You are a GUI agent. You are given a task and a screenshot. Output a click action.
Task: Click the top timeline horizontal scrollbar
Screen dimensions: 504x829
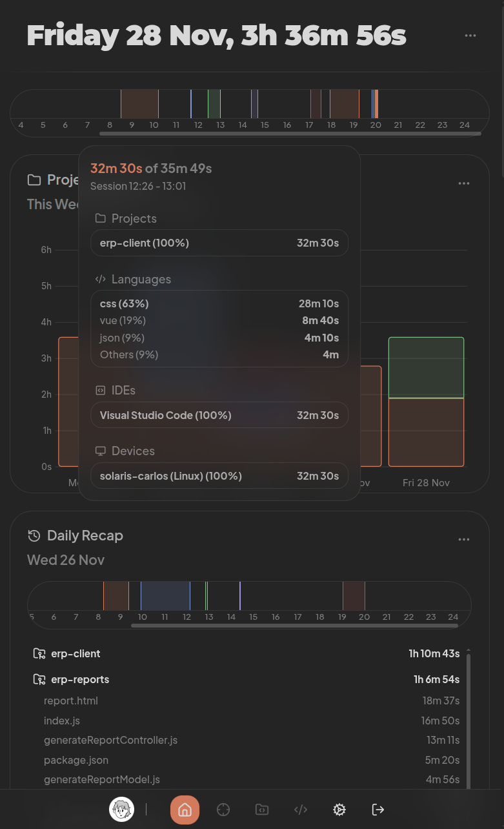coord(290,134)
